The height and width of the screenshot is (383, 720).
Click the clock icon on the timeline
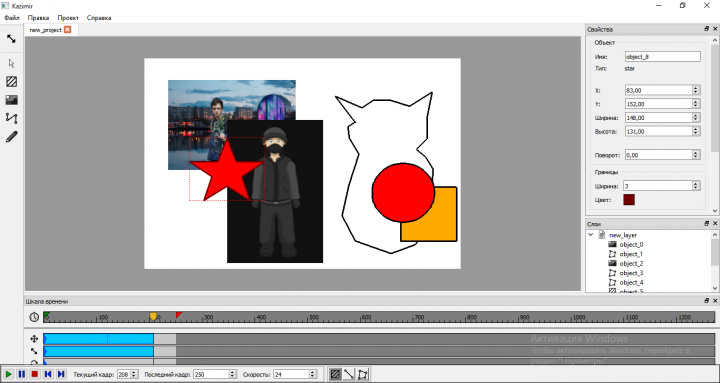point(34,317)
